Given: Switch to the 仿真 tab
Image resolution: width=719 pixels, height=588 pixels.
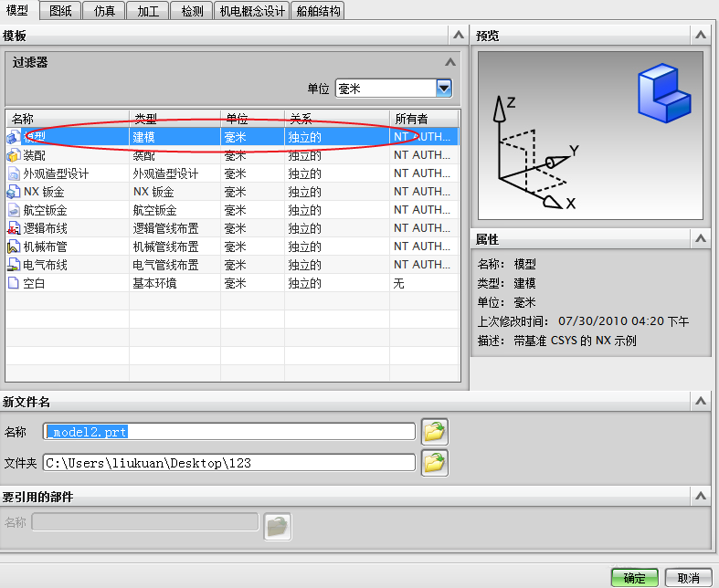Looking at the screenshot, I should [x=104, y=11].
